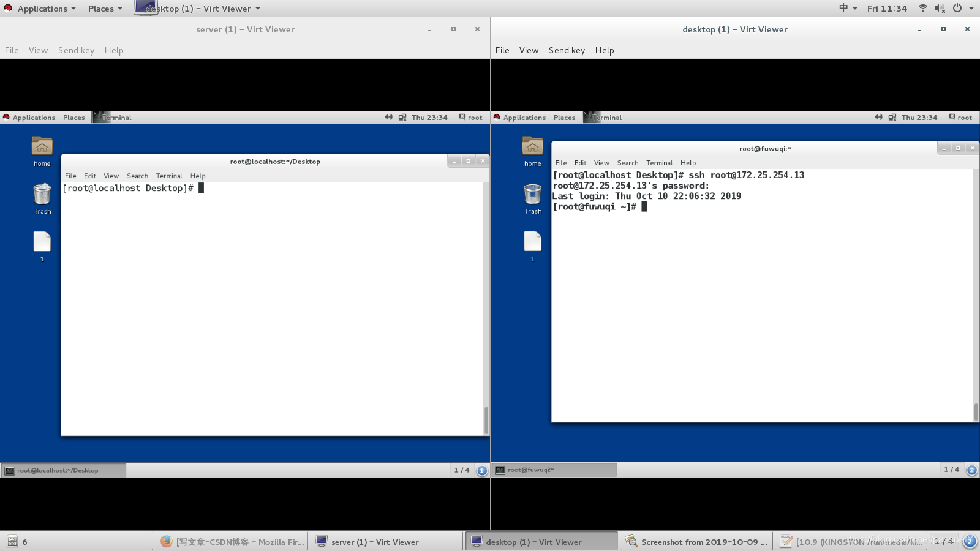Open Trash icon on server desktop

point(42,194)
